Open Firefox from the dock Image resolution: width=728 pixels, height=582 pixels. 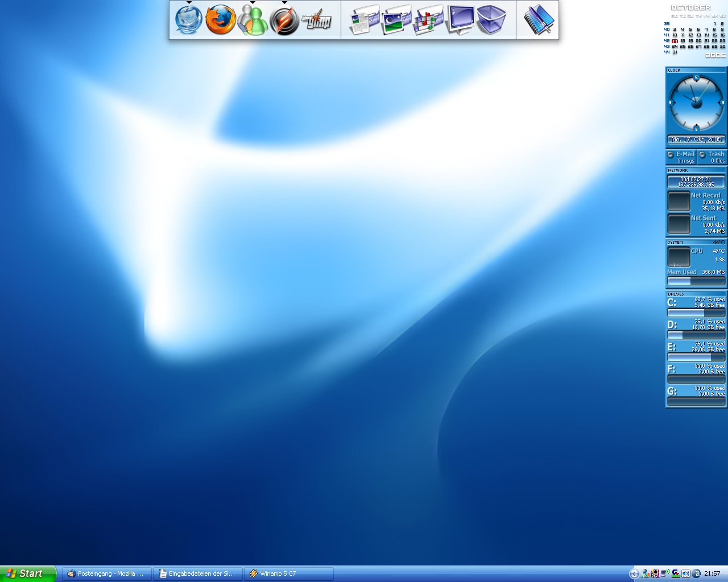pos(220,20)
